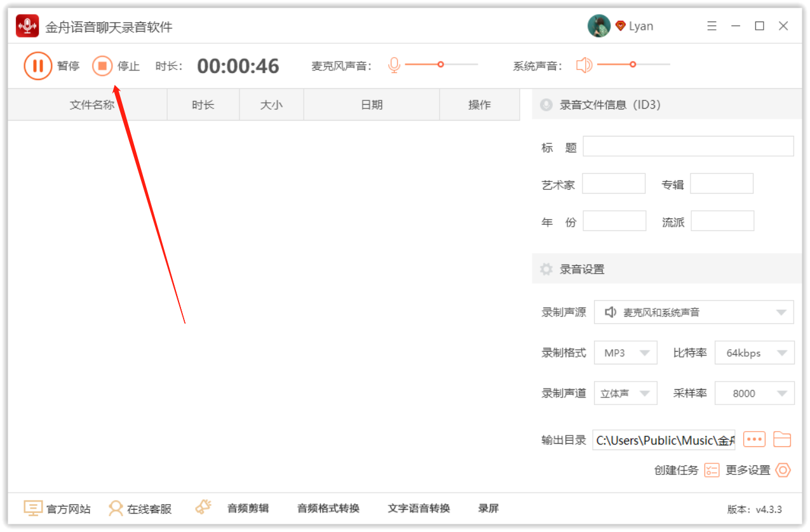
Task: Sort by 文件名称 column header
Action: click(88, 105)
